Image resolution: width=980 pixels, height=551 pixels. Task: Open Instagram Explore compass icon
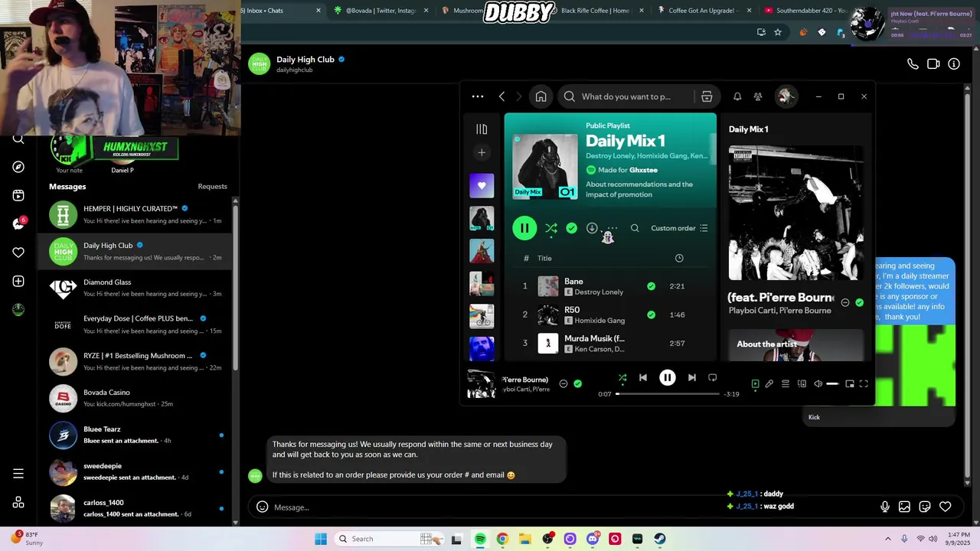[18, 167]
